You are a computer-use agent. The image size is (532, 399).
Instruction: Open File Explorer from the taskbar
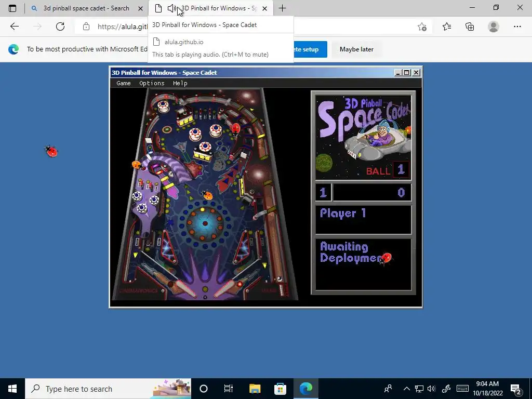click(x=255, y=389)
